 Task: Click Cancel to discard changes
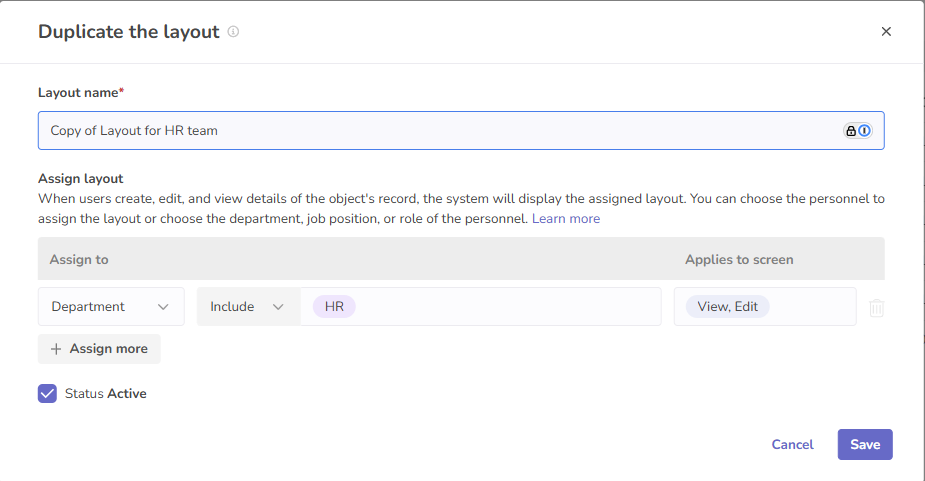(x=792, y=445)
